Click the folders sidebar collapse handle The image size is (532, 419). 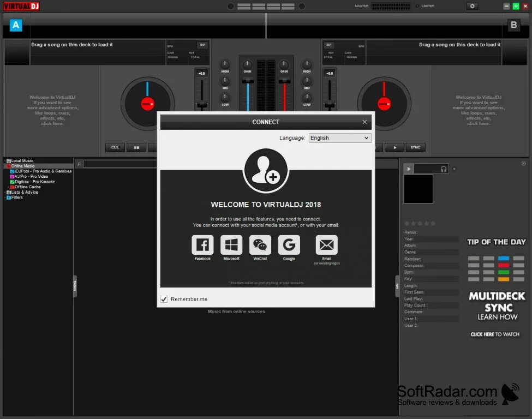point(75,286)
